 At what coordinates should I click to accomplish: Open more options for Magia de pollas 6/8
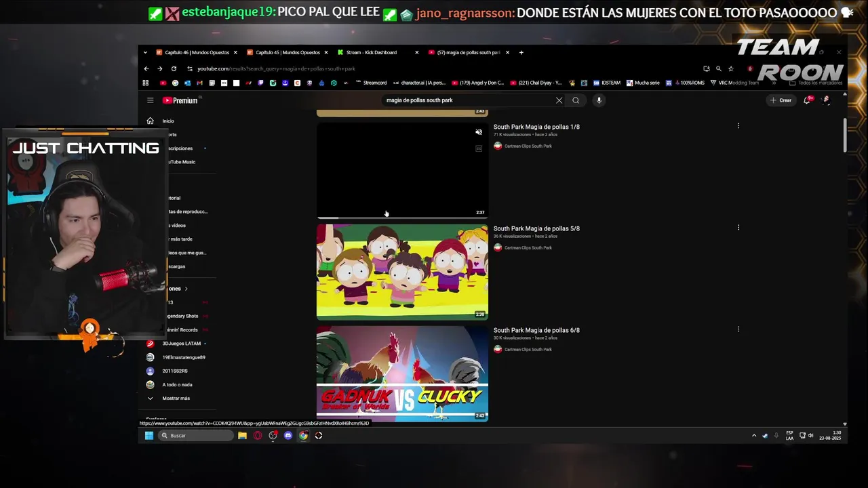[x=738, y=329]
